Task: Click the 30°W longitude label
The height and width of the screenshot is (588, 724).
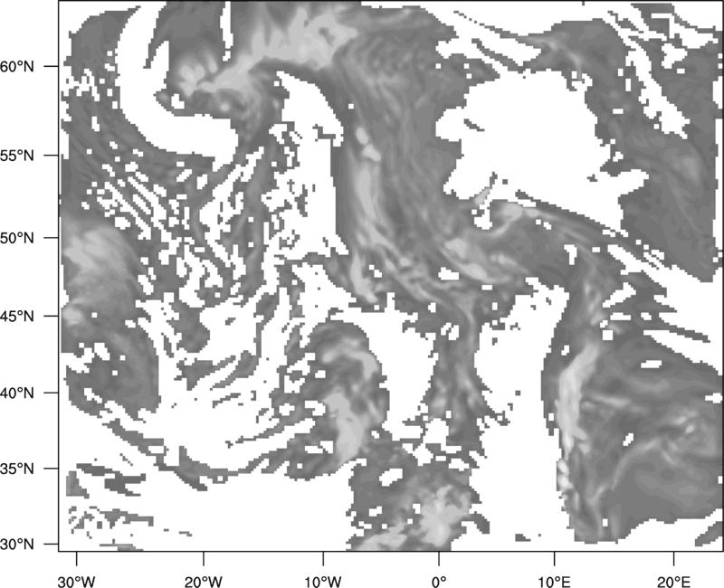Action: pos(76,582)
